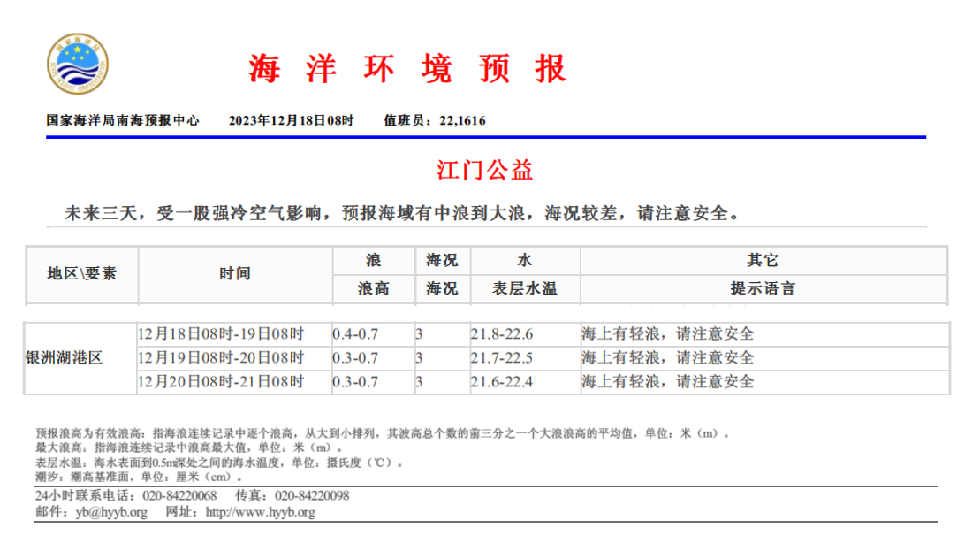Click the 12月20日08时-21日08时 time cell
The width and height of the screenshot is (980, 551).
click(221, 382)
